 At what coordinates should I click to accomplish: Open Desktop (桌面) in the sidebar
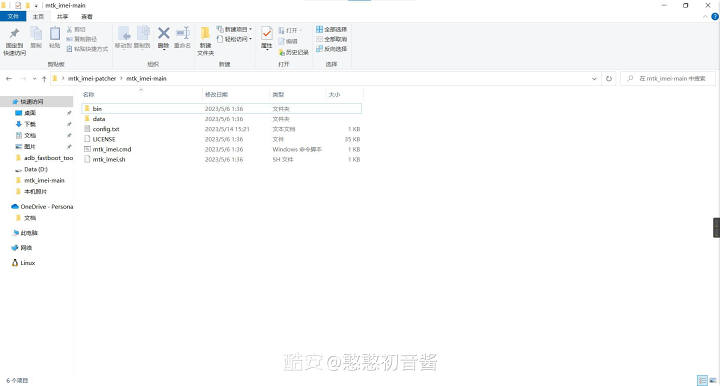[30, 113]
